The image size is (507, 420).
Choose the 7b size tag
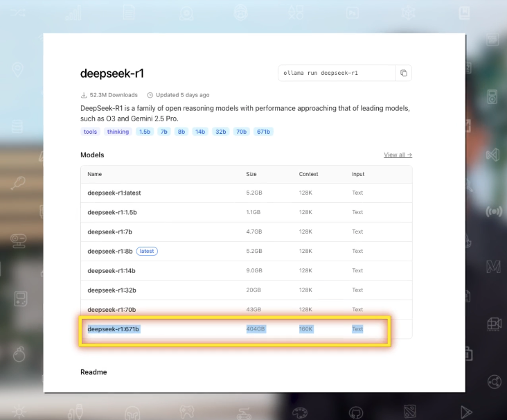coord(164,132)
